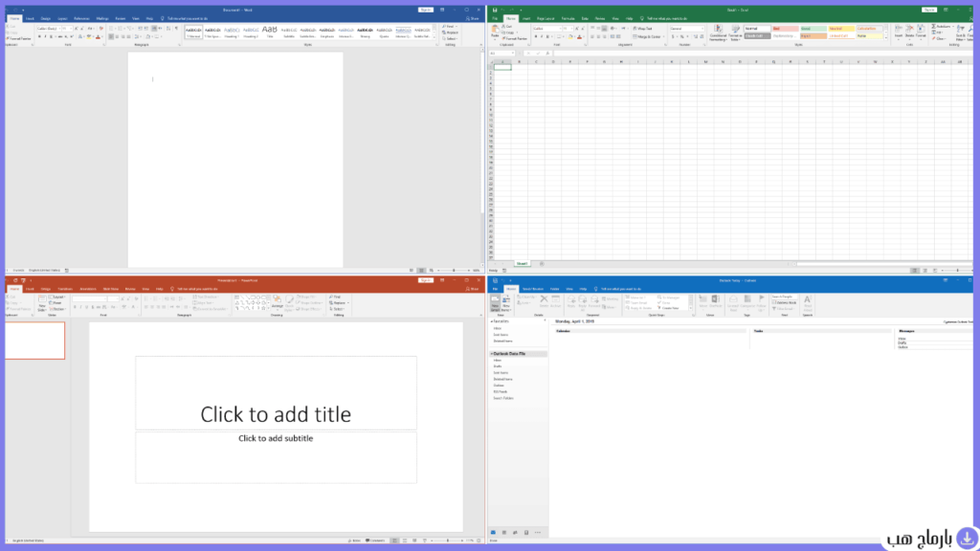Viewport: 980px width, 551px height.
Task: Open the References tab in Word
Action: pyautogui.click(x=81, y=19)
